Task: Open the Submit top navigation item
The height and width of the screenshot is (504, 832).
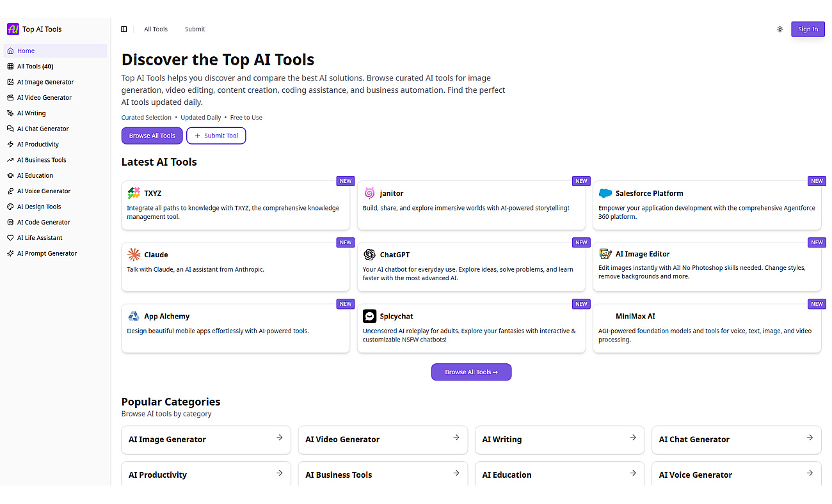Action: tap(195, 29)
